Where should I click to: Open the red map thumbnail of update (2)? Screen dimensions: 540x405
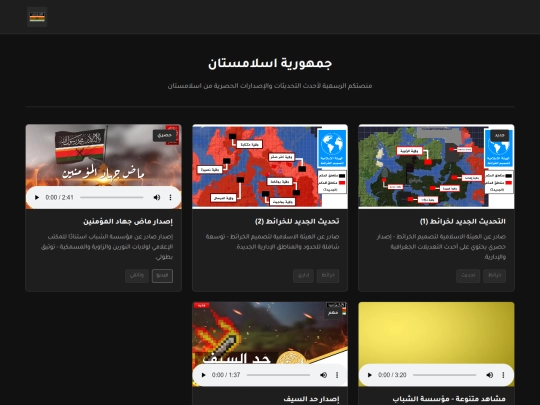270,167
